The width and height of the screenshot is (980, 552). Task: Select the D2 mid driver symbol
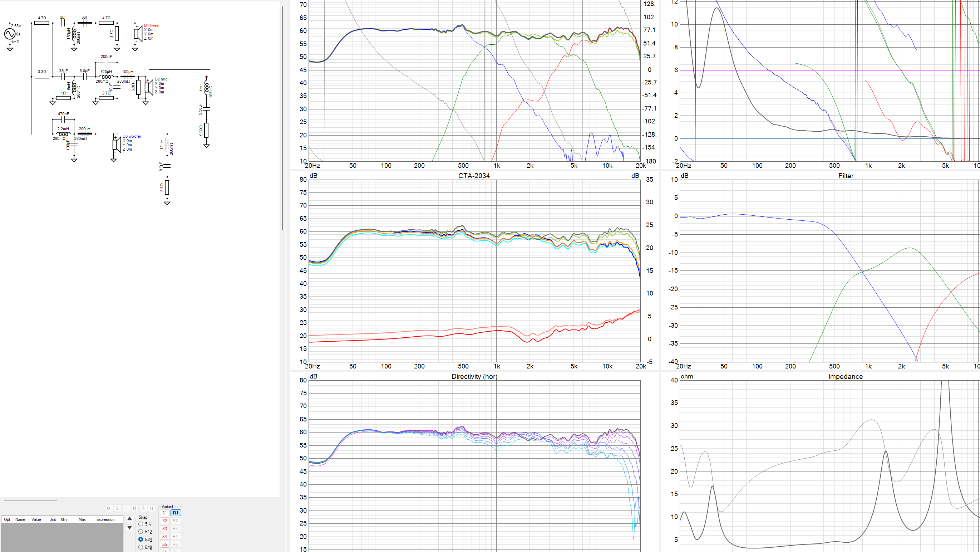(x=148, y=87)
